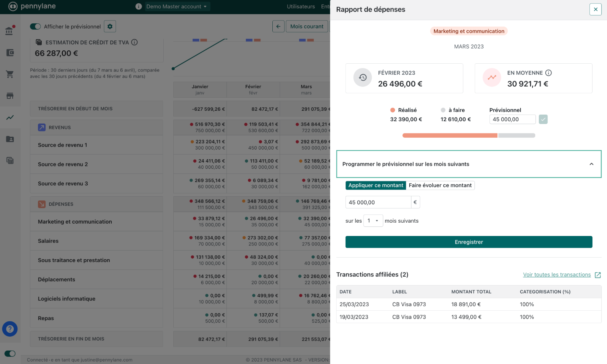
Task: Click the Dépenses section header
Action: coord(96,204)
